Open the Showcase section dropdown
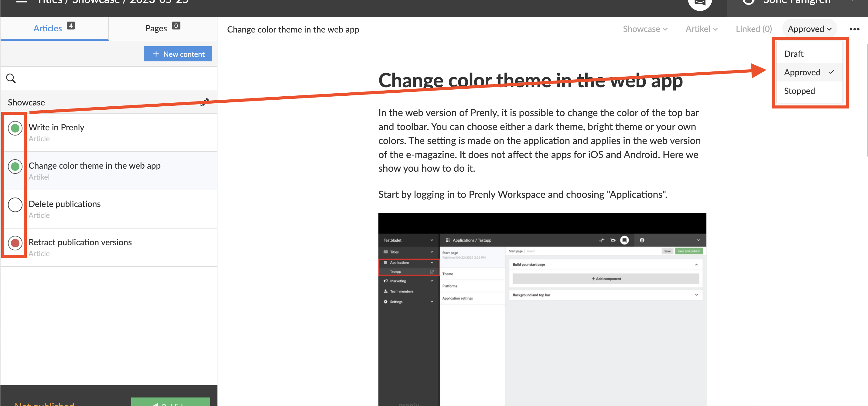The image size is (868, 406). [644, 29]
